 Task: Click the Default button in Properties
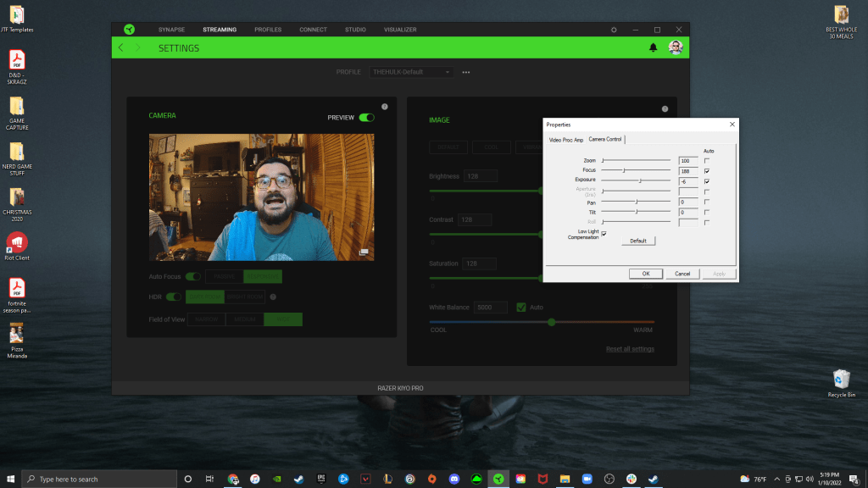(x=638, y=241)
